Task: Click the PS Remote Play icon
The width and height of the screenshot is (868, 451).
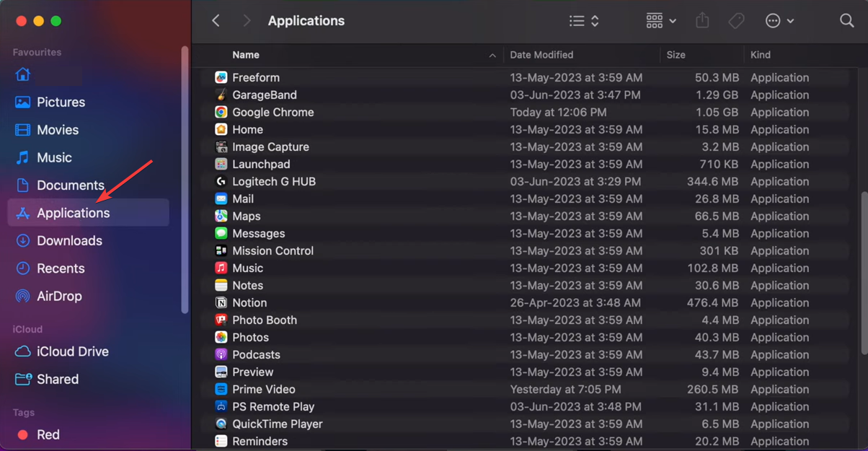Action: click(x=221, y=406)
